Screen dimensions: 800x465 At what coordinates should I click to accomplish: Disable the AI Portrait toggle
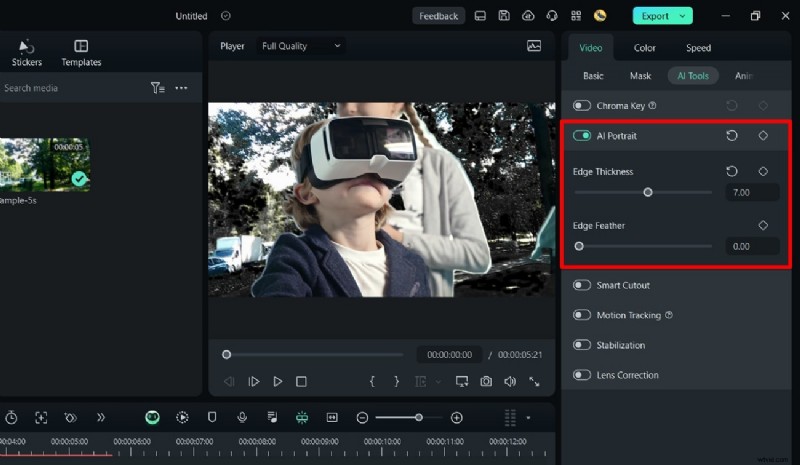point(582,136)
